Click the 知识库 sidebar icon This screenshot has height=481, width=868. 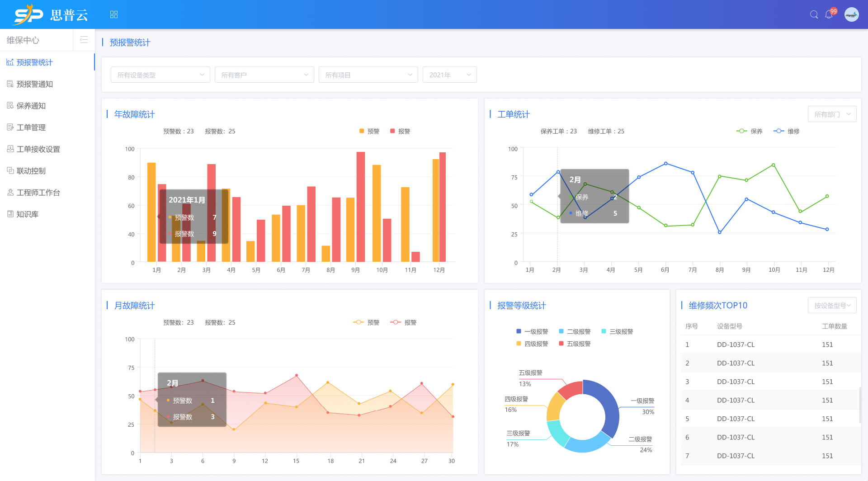10,214
